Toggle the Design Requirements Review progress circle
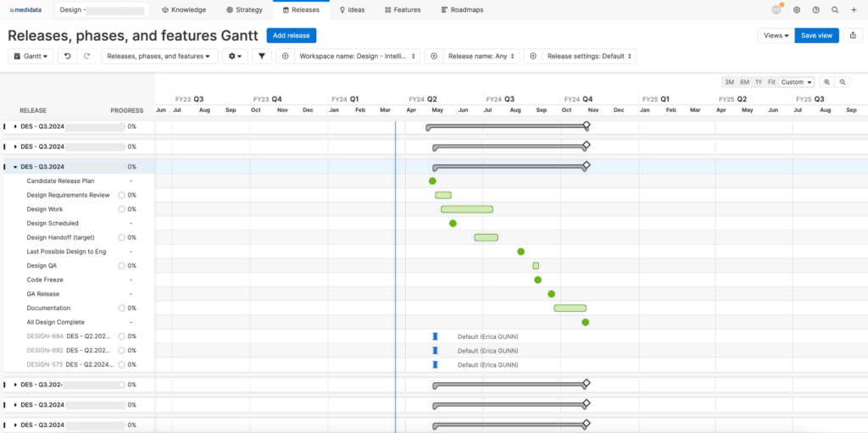This screenshot has width=868, height=433. click(x=121, y=195)
